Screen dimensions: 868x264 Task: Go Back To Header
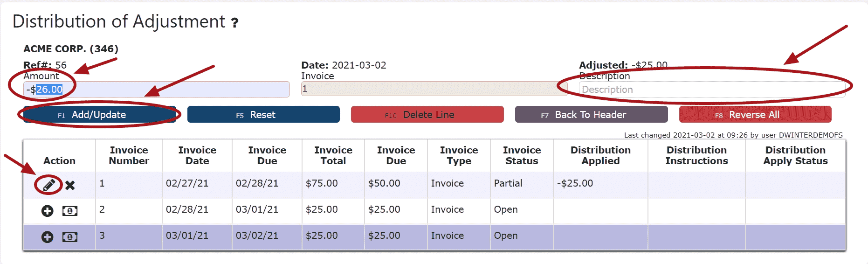click(591, 115)
